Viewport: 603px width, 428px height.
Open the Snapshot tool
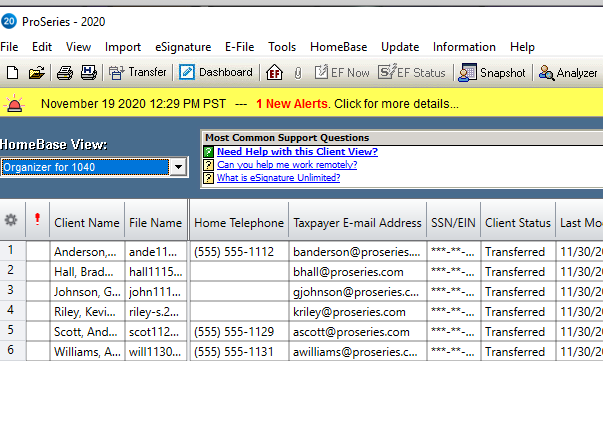tap(492, 72)
